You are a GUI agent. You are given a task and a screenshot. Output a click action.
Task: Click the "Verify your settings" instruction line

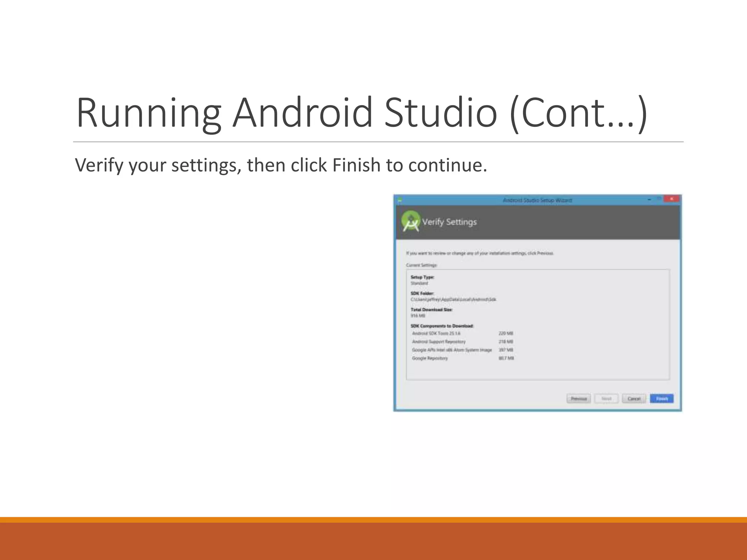click(x=281, y=165)
